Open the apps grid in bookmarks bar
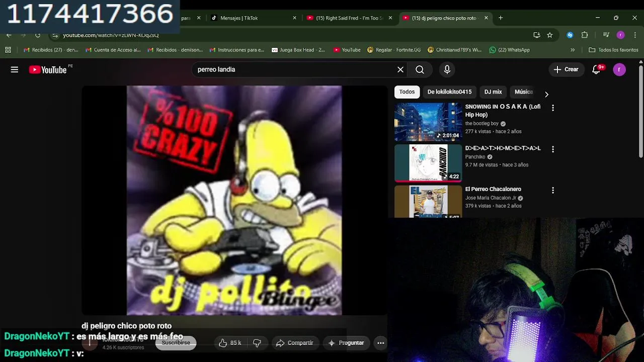This screenshot has width=644, height=362. tap(8, 50)
